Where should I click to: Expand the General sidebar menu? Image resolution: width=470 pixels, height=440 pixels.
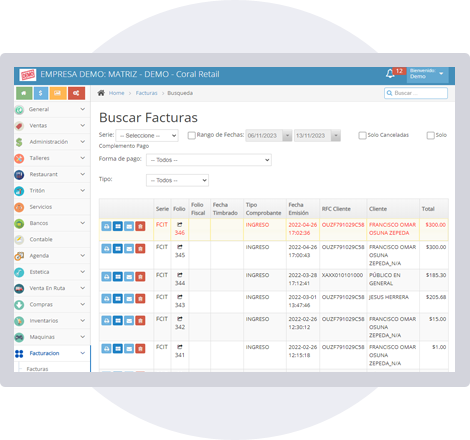pyautogui.click(x=52, y=109)
